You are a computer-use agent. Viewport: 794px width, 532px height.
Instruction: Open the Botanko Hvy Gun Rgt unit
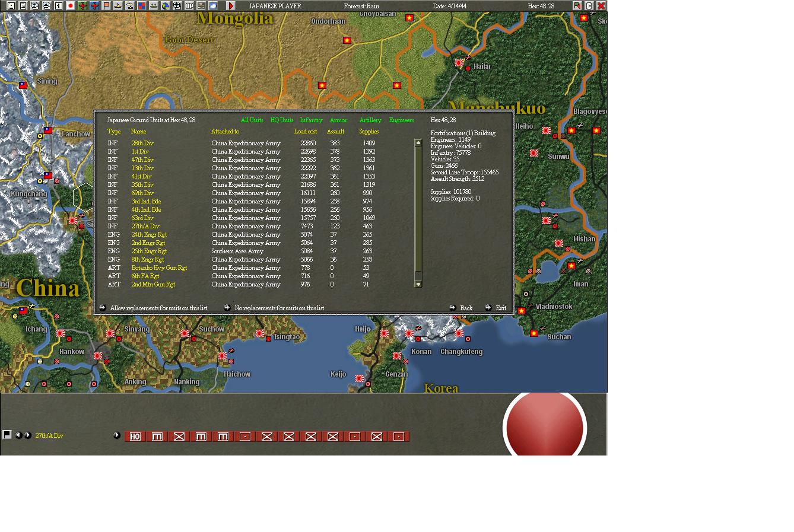(159, 268)
